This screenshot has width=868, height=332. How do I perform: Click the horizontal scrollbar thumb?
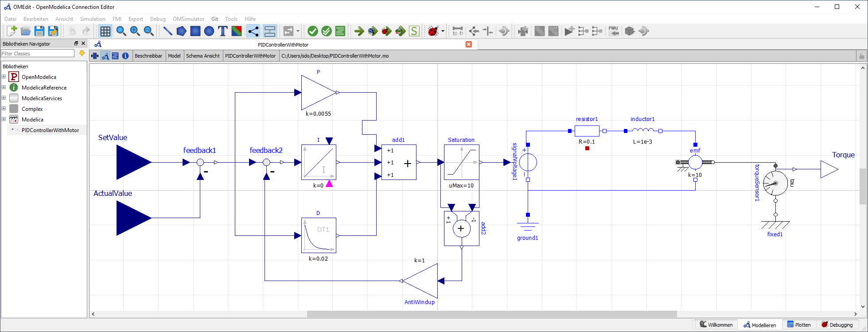(x=492, y=314)
